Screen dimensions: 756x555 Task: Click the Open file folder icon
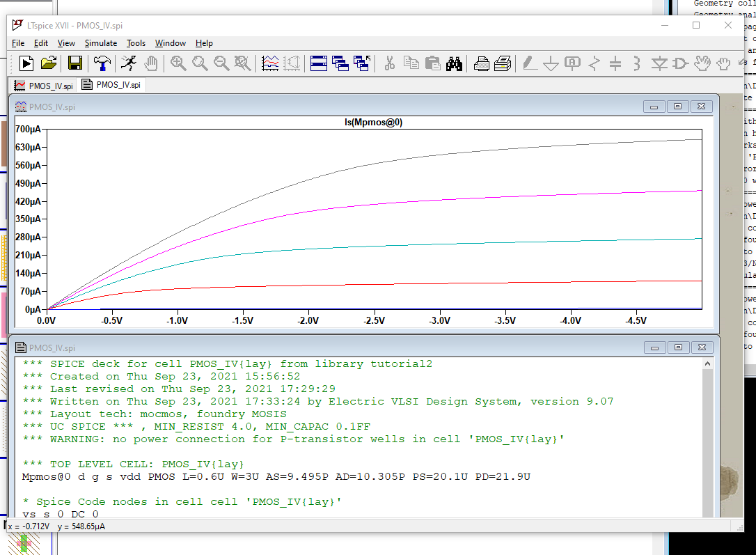48,63
